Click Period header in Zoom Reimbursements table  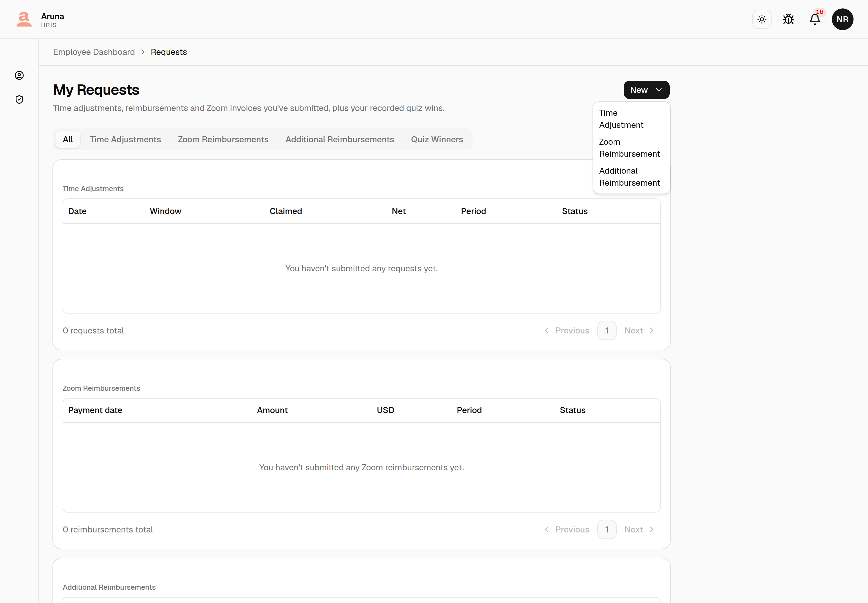469,410
